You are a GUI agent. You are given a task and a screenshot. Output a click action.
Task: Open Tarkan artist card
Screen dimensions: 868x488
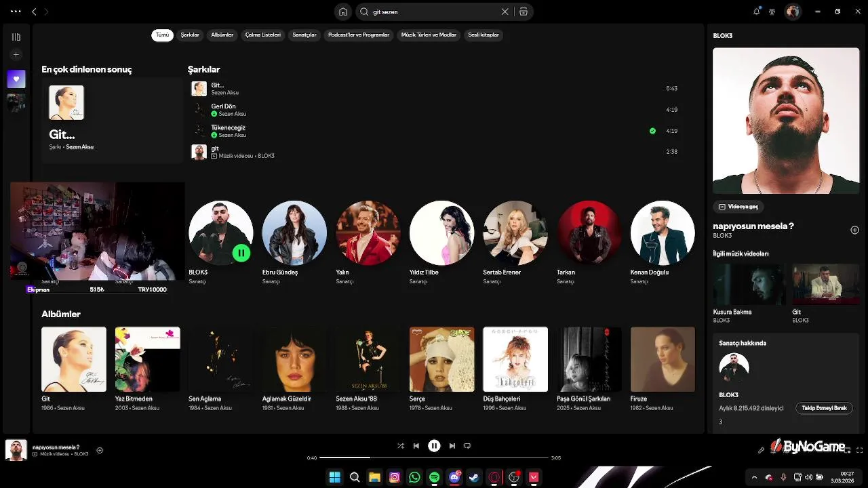click(589, 242)
